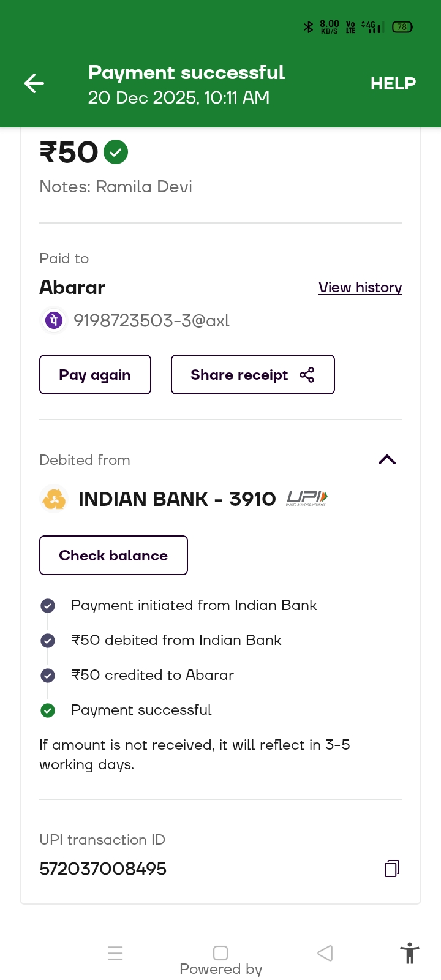Tap the UPI logo beside bank name
Viewport: 441px width, 980px height.
[x=307, y=499]
